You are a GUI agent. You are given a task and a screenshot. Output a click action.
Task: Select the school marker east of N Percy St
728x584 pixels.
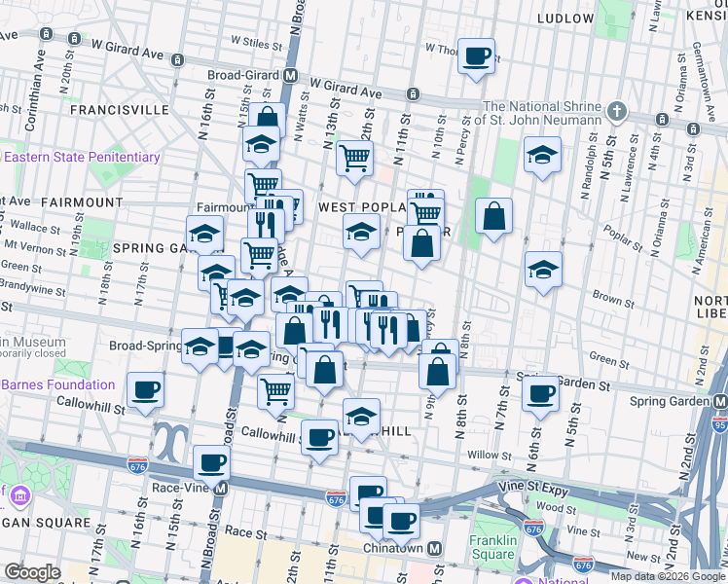[x=542, y=159]
